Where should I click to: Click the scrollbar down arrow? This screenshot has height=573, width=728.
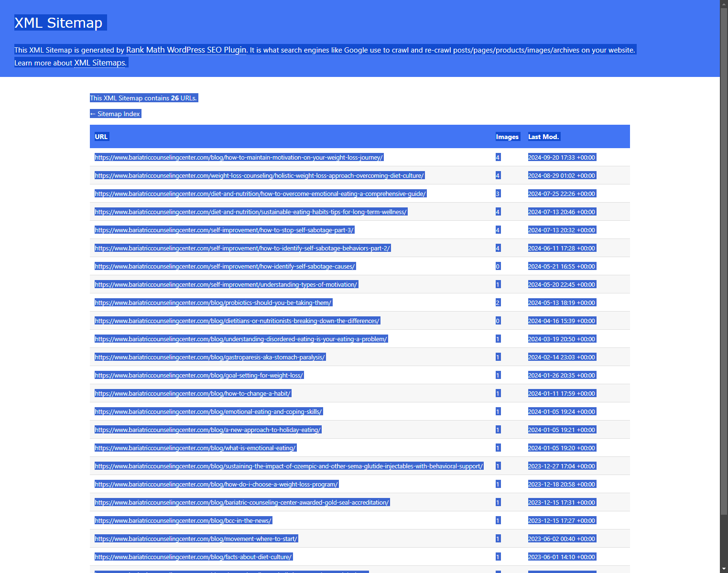724,569
